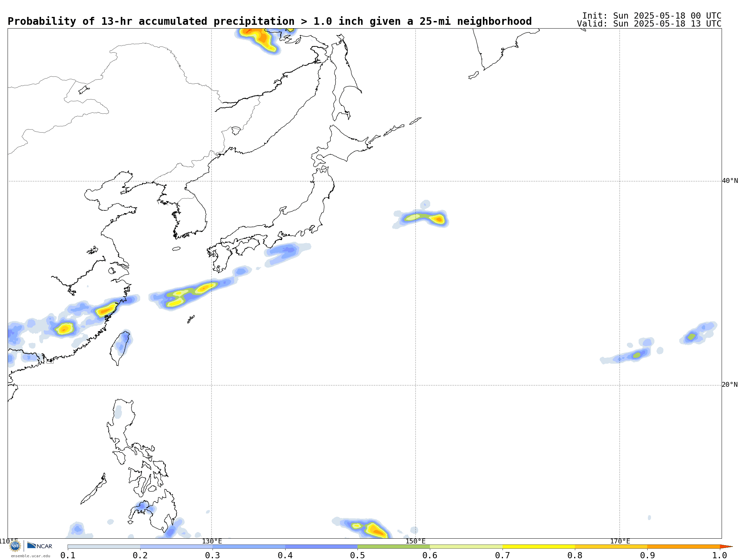This screenshot has width=744, height=560.
Task: Click the 1.0 colorbar tick label
Action: tap(720, 555)
